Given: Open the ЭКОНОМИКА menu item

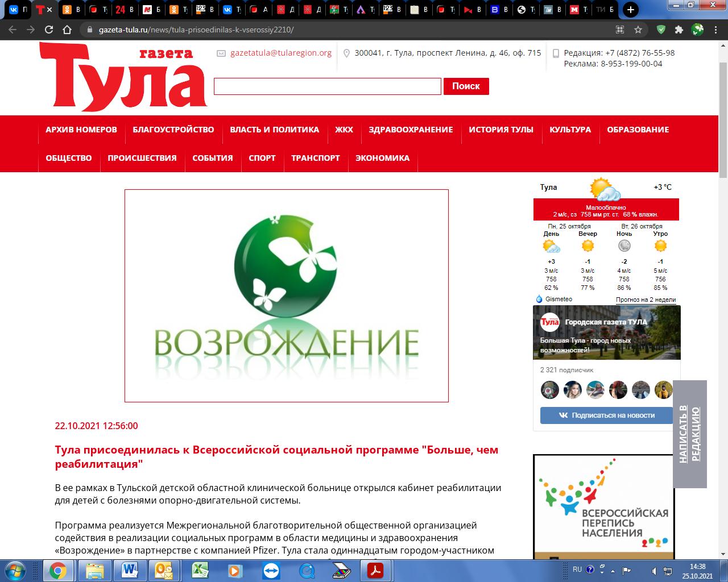Looking at the screenshot, I should point(382,158).
